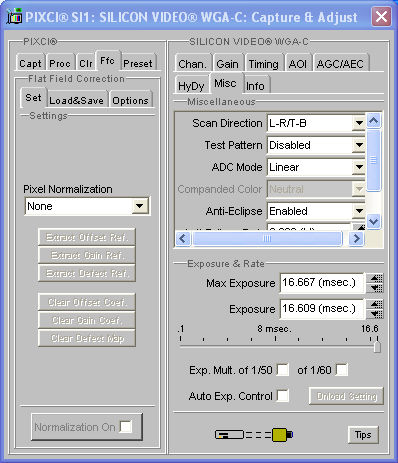Decrease Exposure with down stepper
This screenshot has width=398, height=463.
click(375, 314)
